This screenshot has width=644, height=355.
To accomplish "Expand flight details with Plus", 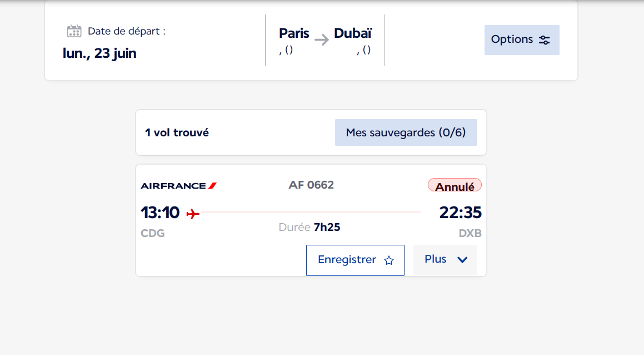I will (x=445, y=260).
